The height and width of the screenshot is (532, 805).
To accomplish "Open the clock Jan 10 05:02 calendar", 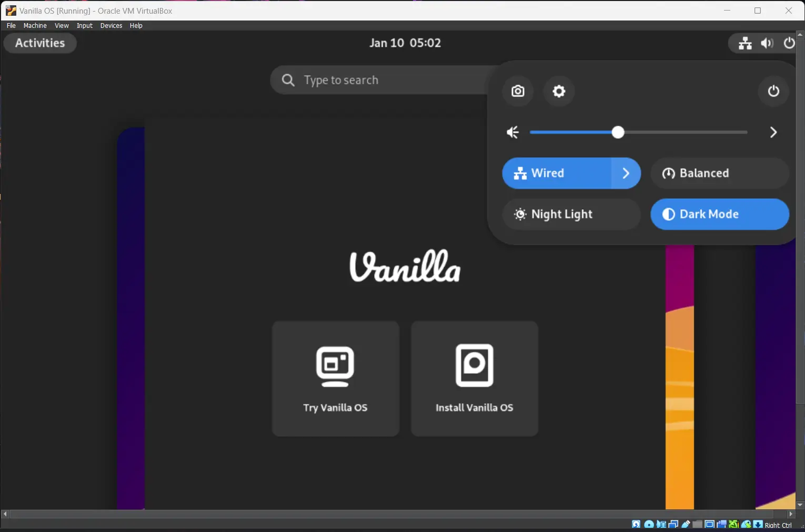I will pyautogui.click(x=405, y=43).
